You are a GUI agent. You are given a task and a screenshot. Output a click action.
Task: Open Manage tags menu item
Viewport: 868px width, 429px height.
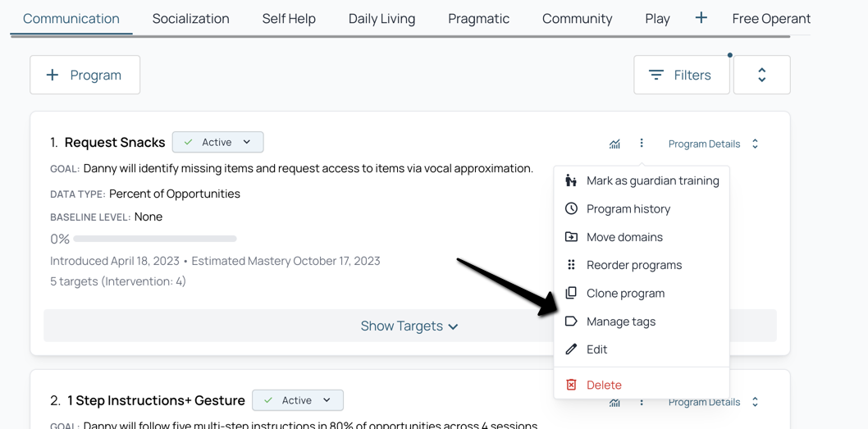tap(642, 322)
